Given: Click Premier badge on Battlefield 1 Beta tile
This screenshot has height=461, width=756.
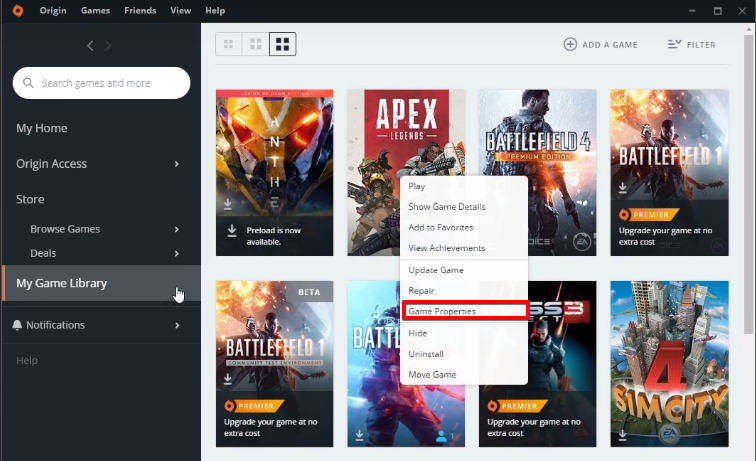Looking at the screenshot, I should pos(254,406).
